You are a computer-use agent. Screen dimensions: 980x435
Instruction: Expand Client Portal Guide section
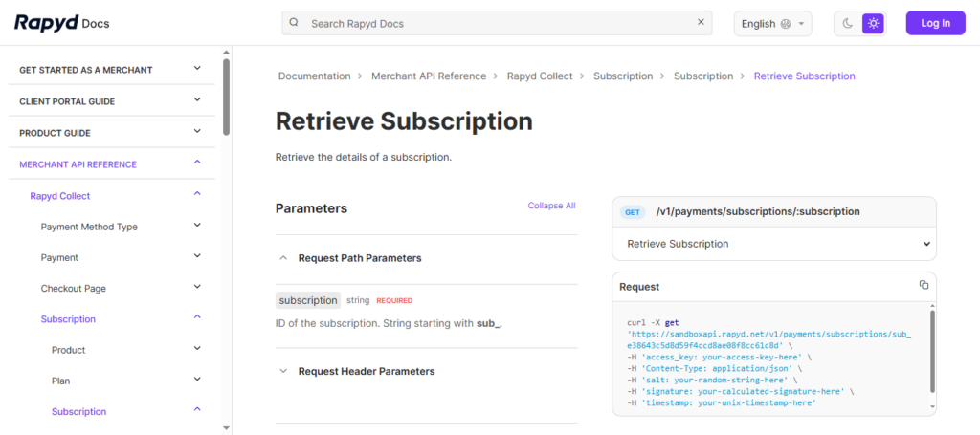pyautogui.click(x=197, y=99)
